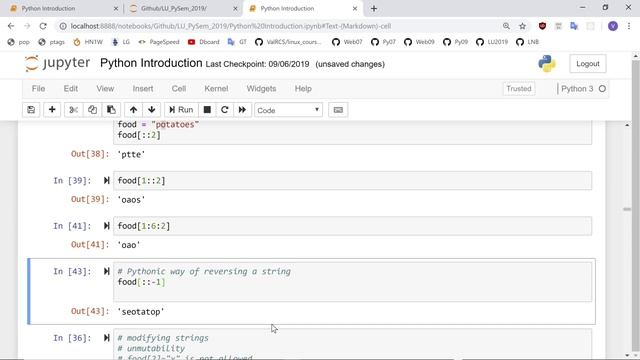Move selected cell up
Screen dimensions: 640x360
click(x=133, y=110)
